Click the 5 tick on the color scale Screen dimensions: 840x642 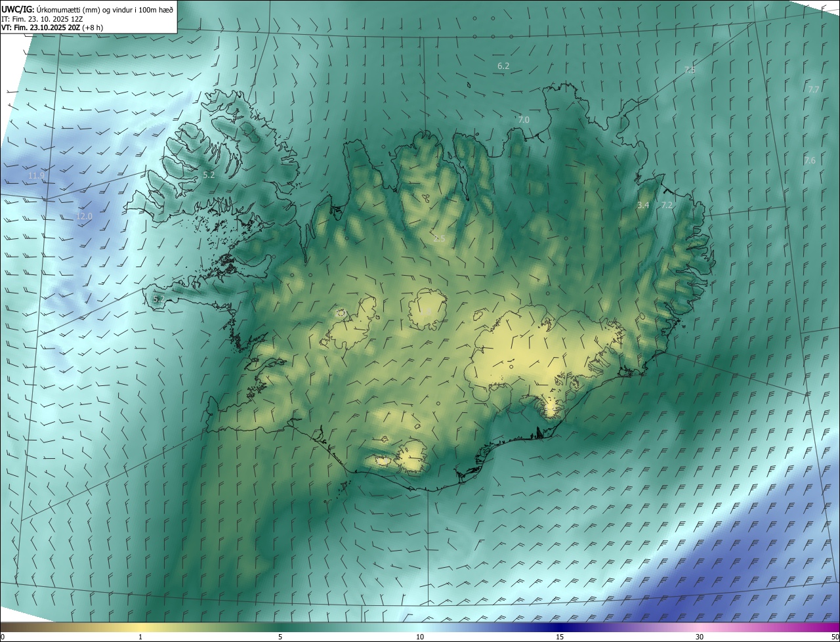(x=280, y=637)
